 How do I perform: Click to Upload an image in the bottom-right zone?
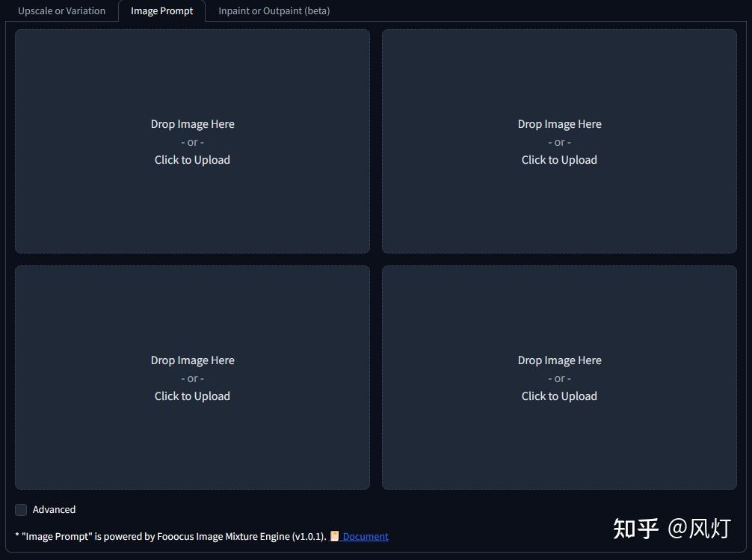(559, 396)
